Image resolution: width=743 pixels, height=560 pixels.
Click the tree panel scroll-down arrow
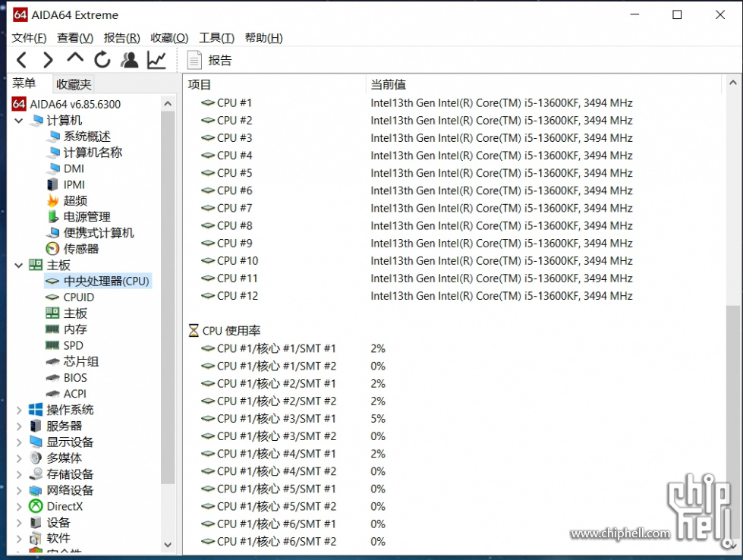[x=168, y=545]
